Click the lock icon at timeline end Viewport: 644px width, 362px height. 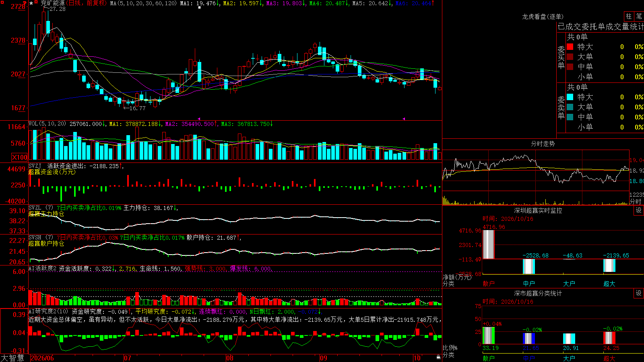click(438, 357)
